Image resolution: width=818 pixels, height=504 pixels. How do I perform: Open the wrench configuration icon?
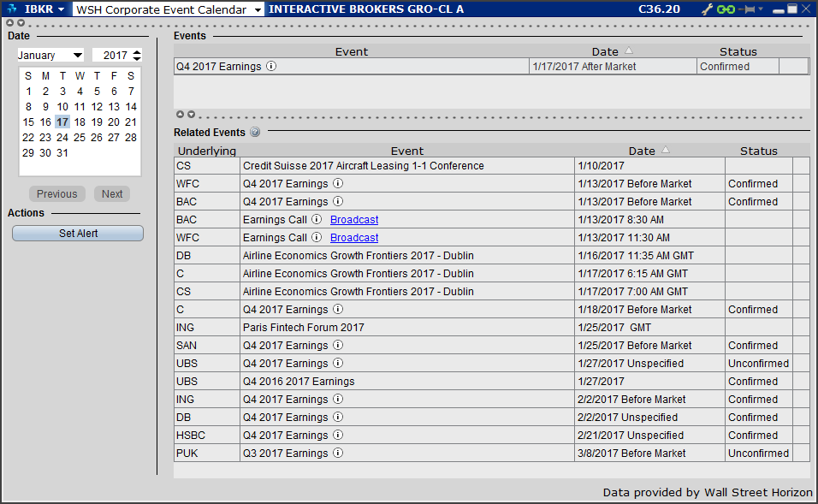(707, 9)
